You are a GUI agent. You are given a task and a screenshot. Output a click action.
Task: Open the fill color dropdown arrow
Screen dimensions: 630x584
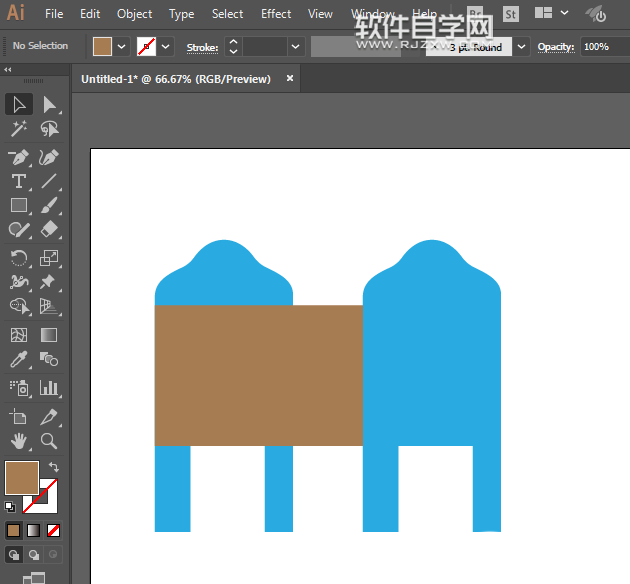[122, 46]
